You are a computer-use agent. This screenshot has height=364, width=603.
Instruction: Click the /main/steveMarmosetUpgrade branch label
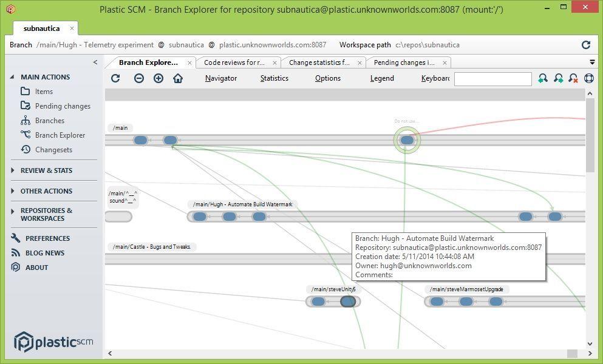pyautogui.click(x=466, y=289)
